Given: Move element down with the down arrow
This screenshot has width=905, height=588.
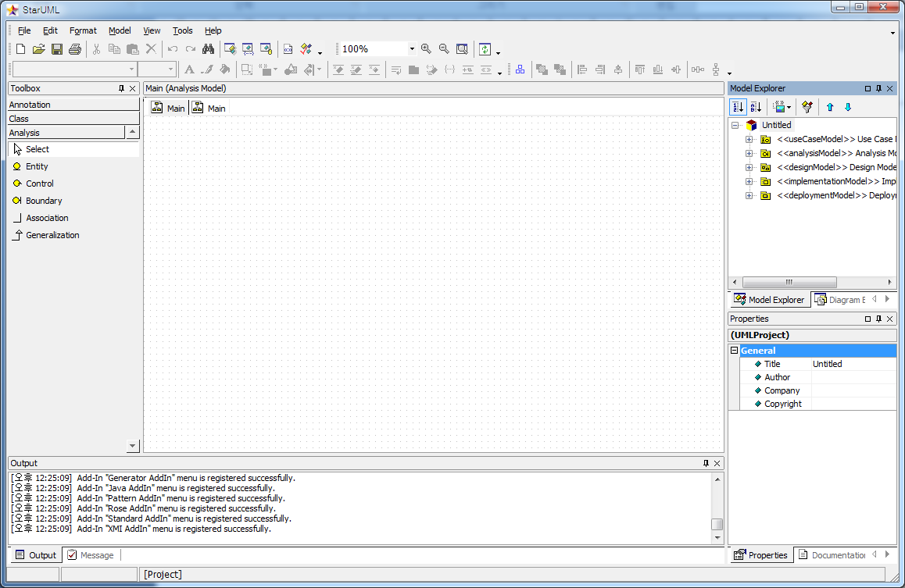Looking at the screenshot, I should click(848, 107).
